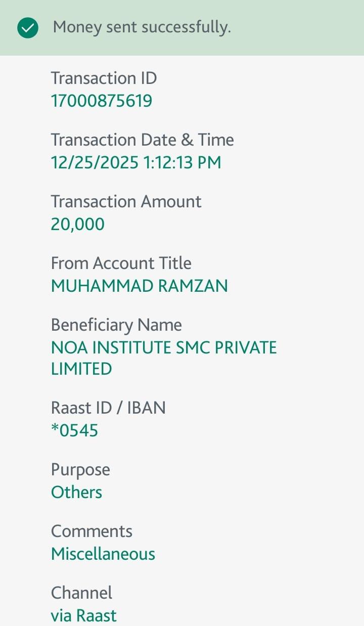
Task: Select the From Account Title label
Action: click(121, 263)
